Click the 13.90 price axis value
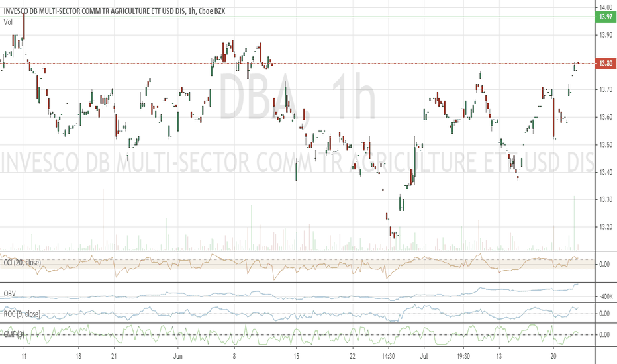Screen dimensions: 617x364 [606, 35]
